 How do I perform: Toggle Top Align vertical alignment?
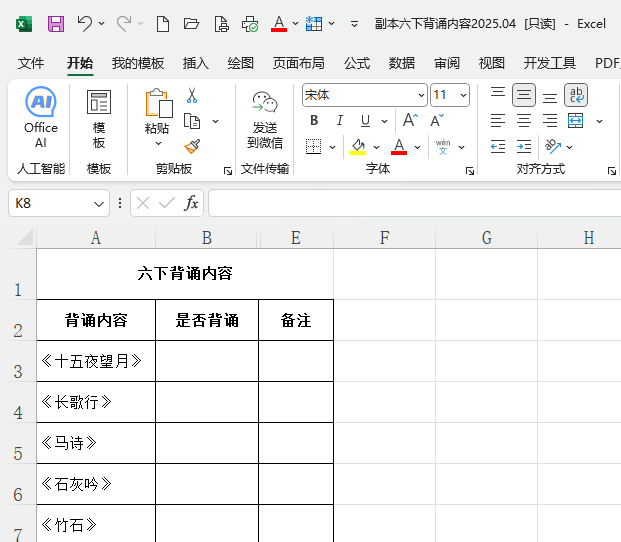(x=498, y=95)
